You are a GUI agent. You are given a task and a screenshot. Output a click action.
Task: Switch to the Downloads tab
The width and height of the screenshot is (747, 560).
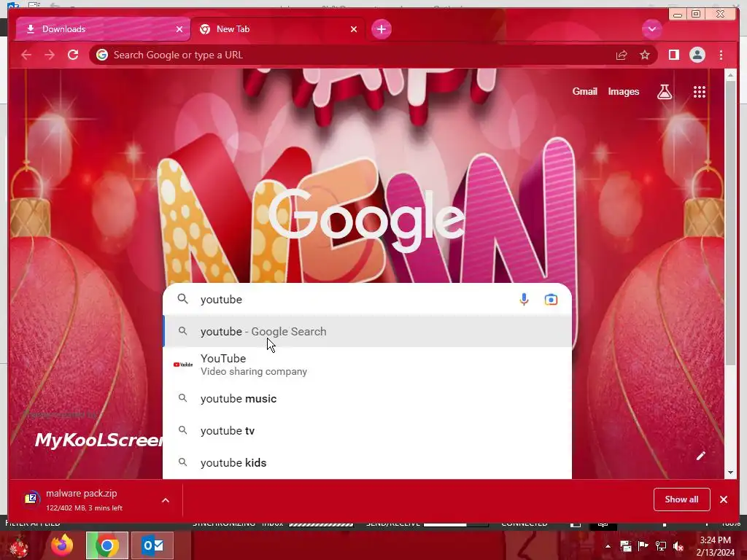point(102,29)
